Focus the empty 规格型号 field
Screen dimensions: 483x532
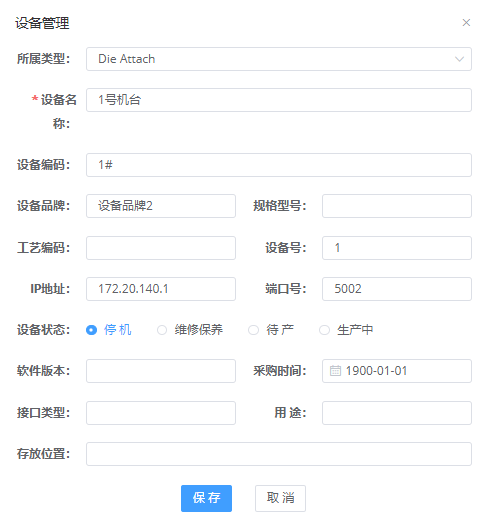point(397,206)
